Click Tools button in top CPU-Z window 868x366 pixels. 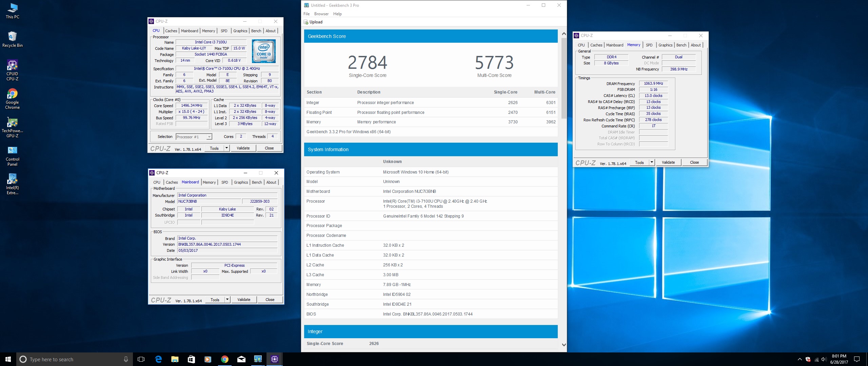[x=214, y=148]
